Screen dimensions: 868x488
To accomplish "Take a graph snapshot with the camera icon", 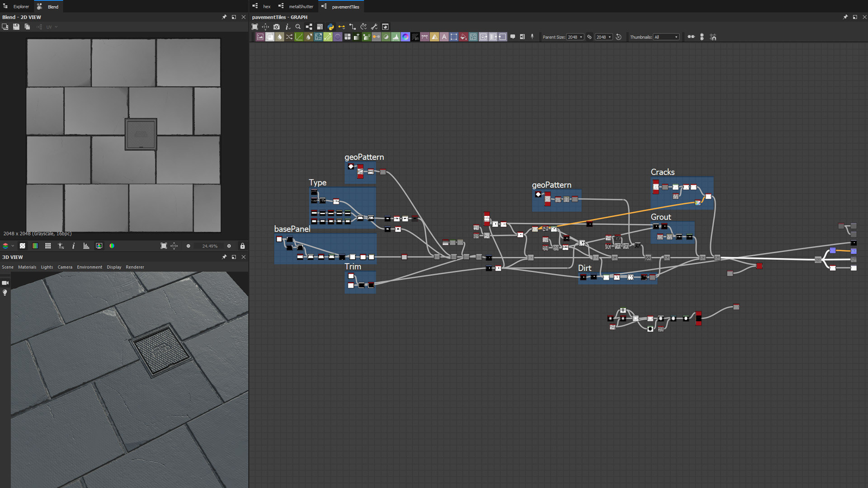I will point(276,27).
